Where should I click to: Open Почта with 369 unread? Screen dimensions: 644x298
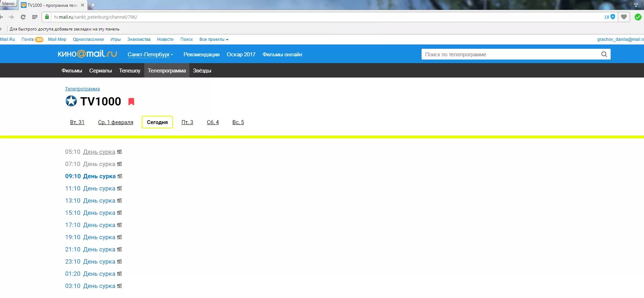click(32, 39)
